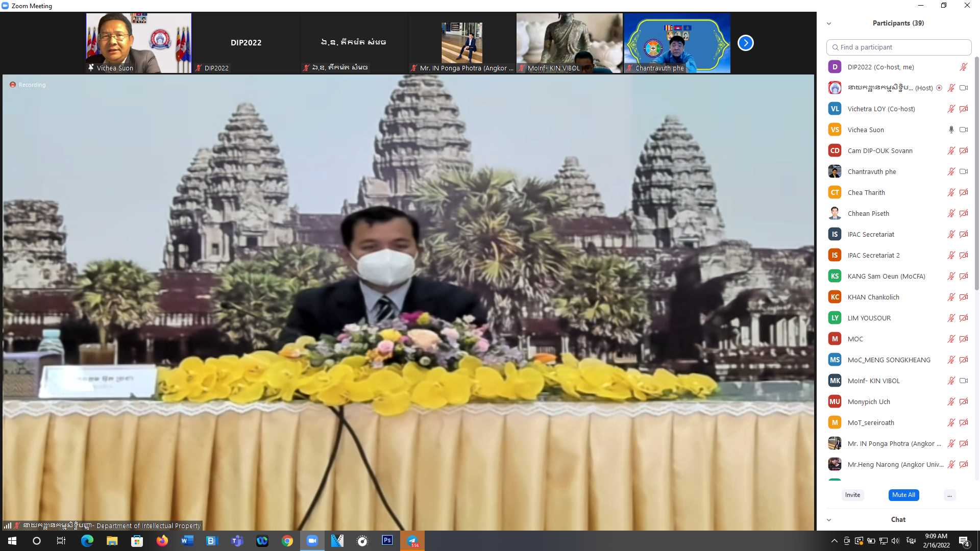The image size is (980, 551).
Task: Toggle MoInf- KIN VIBOL video icon
Action: (x=964, y=381)
